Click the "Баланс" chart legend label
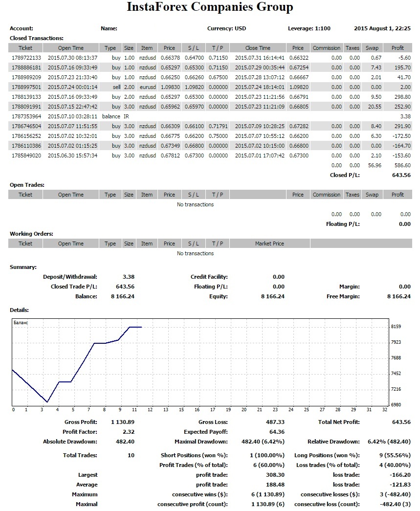The height and width of the screenshot is (511, 420). 21,323
